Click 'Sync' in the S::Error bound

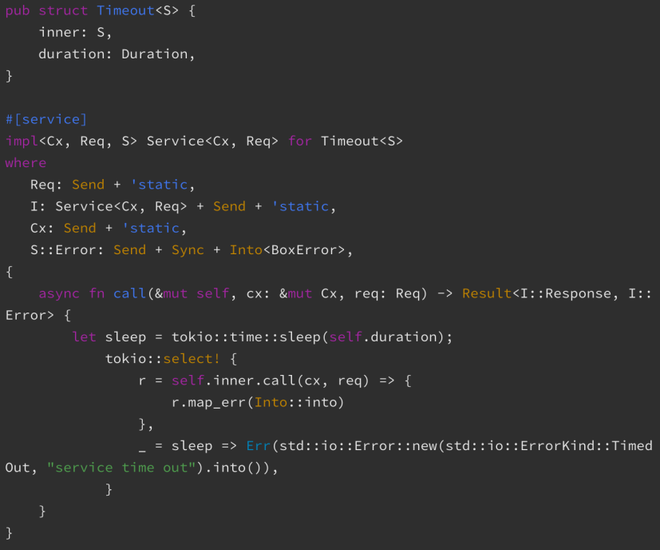click(187, 250)
